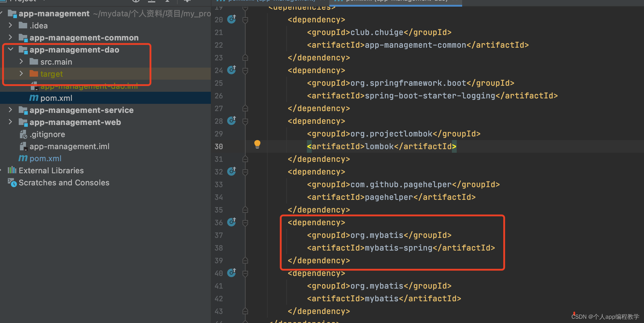Click com.github.pagehelper groupId text
The width and height of the screenshot is (644, 323).
tap(401, 184)
